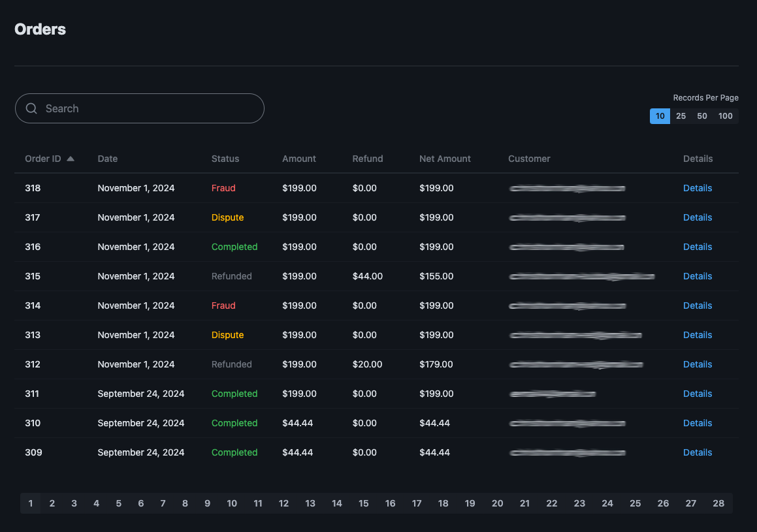The image size is (757, 532).
Task: Open Details for order 315
Action: tap(697, 276)
